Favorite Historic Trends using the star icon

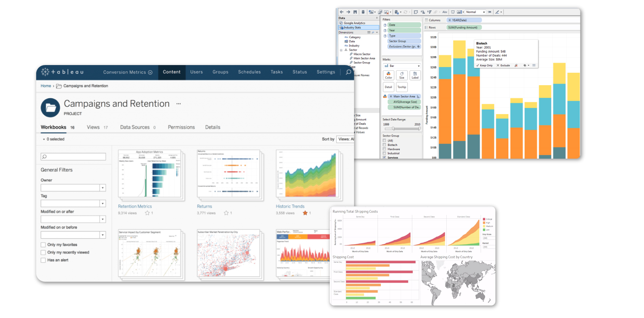tap(305, 213)
